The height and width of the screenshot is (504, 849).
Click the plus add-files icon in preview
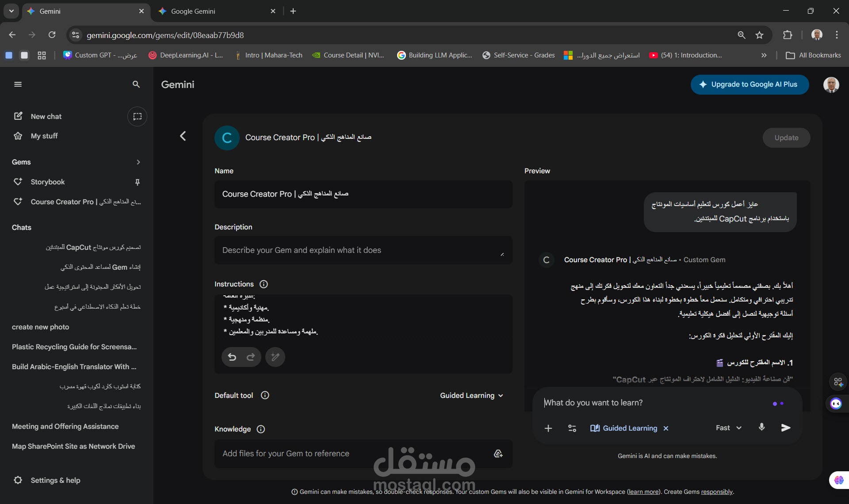coord(548,428)
